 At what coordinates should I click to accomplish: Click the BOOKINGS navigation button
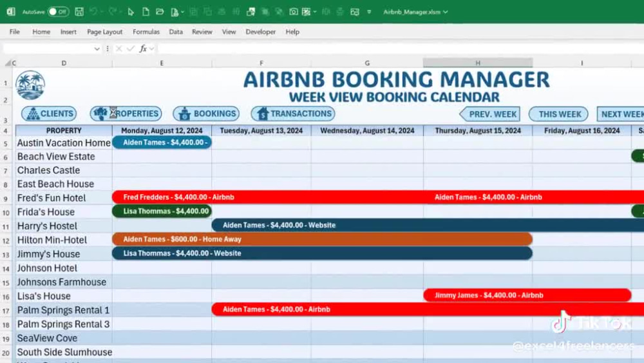[x=206, y=113]
